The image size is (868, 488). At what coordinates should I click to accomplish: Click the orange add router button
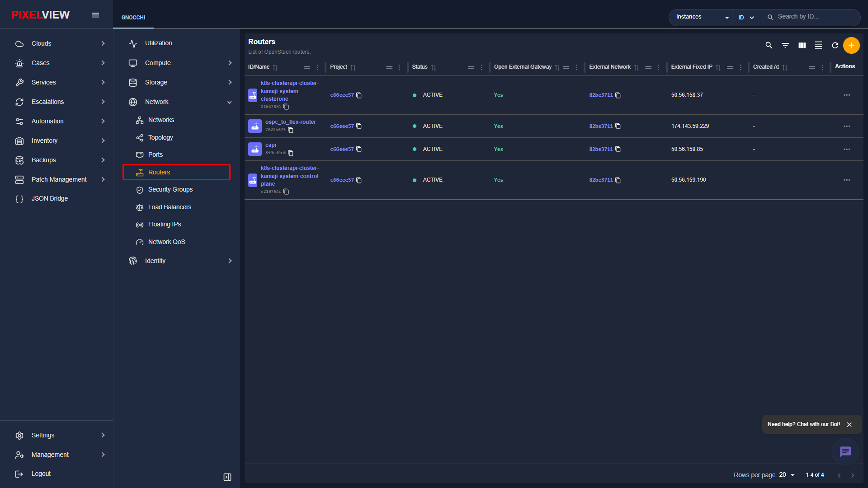pos(851,45)
